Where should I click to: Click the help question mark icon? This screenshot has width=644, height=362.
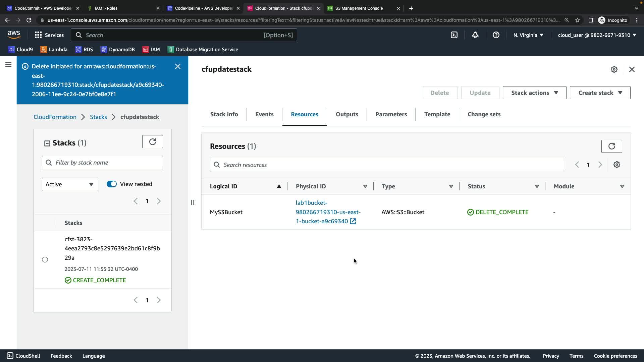496,35
